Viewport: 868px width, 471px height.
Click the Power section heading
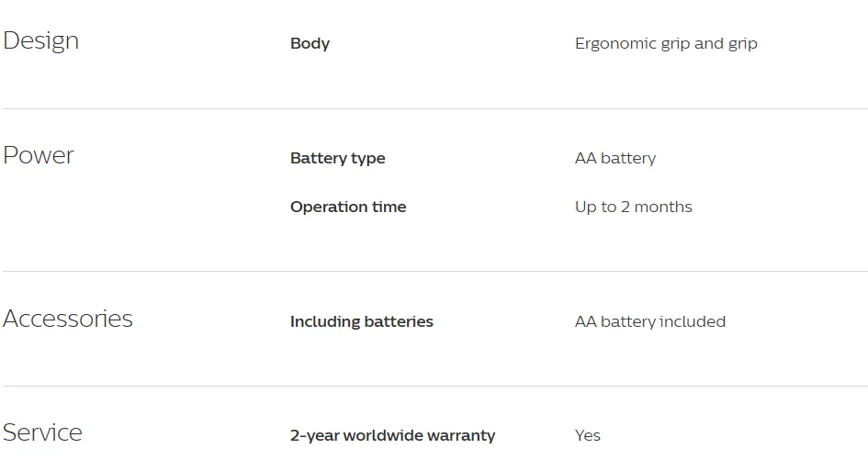point(39,156)
